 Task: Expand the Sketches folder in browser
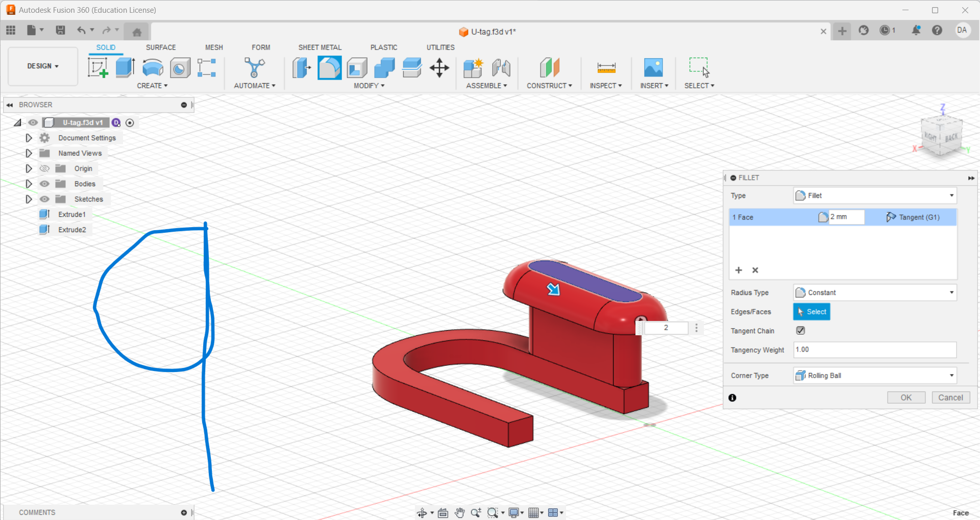tap(29, 199)
